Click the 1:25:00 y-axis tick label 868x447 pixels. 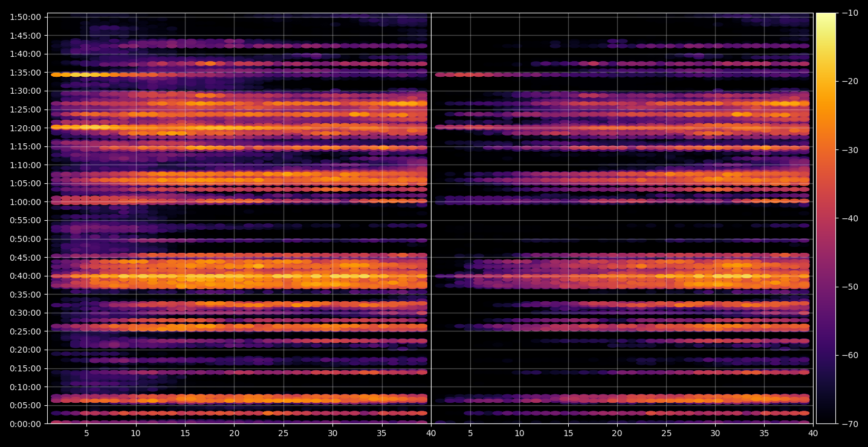point(26,109)
